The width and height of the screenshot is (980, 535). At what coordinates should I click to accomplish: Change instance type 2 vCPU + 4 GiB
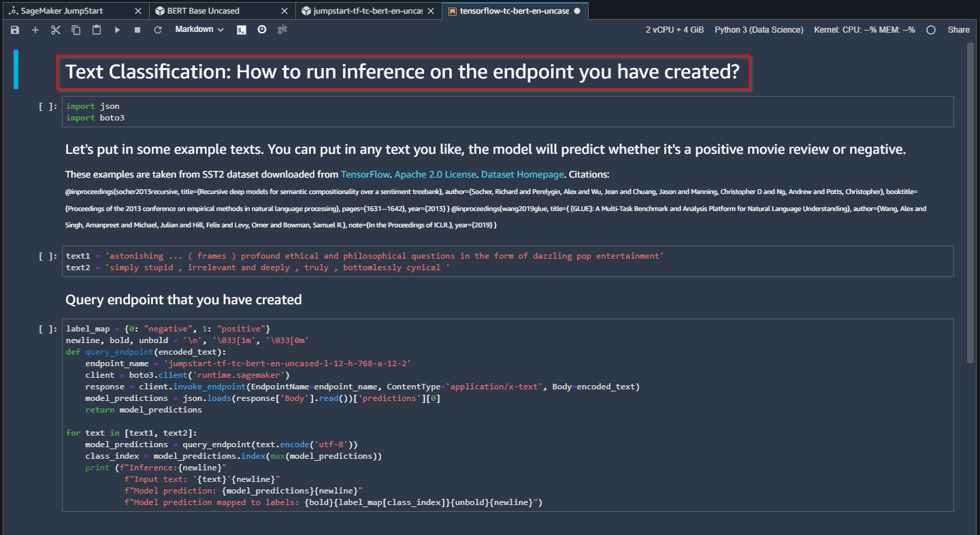(x=674, y=30)
